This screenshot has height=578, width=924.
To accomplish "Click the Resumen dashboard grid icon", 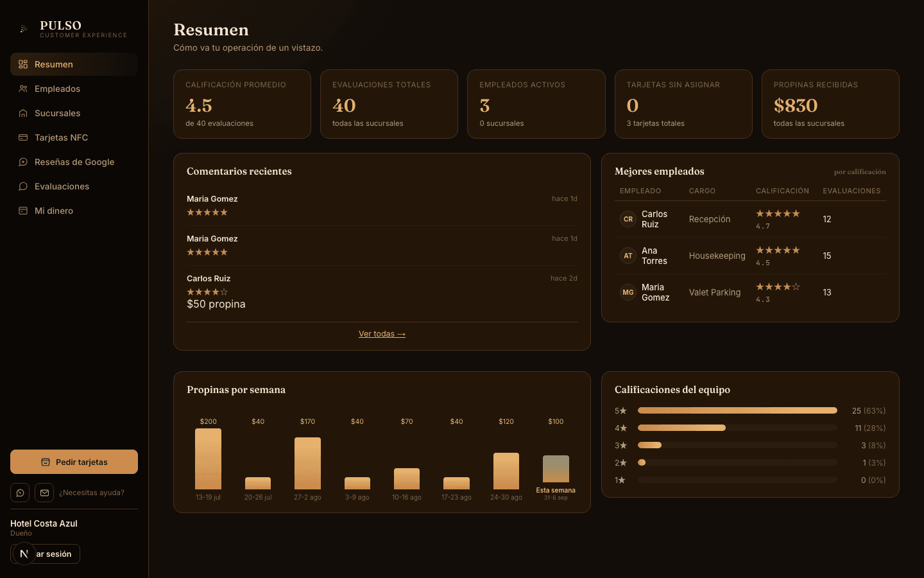I will coord(23,64).
